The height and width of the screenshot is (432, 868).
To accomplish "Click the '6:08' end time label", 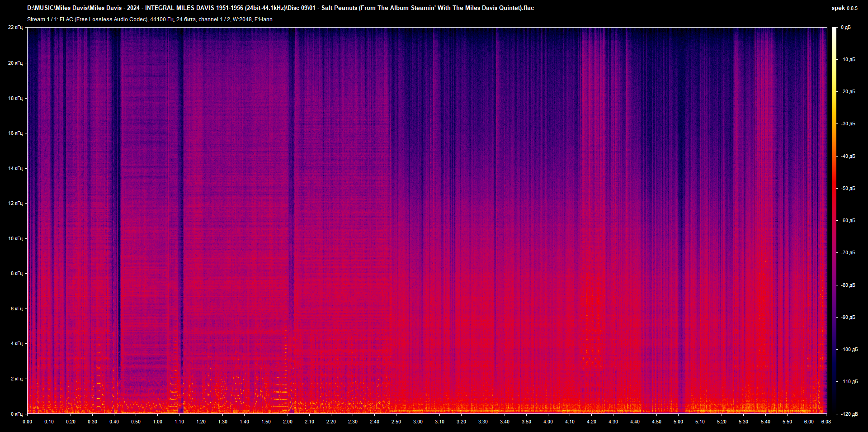I will pyautogui.click(x=826, y=422).
